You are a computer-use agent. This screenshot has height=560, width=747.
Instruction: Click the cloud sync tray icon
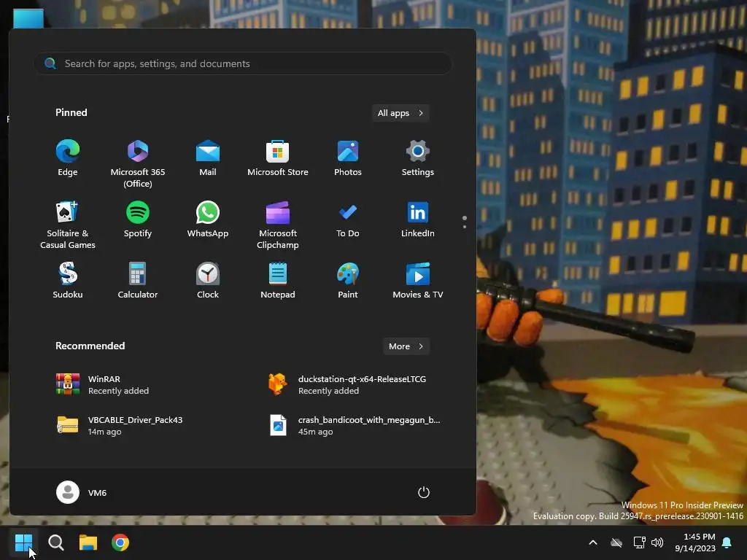coord(616,542)
